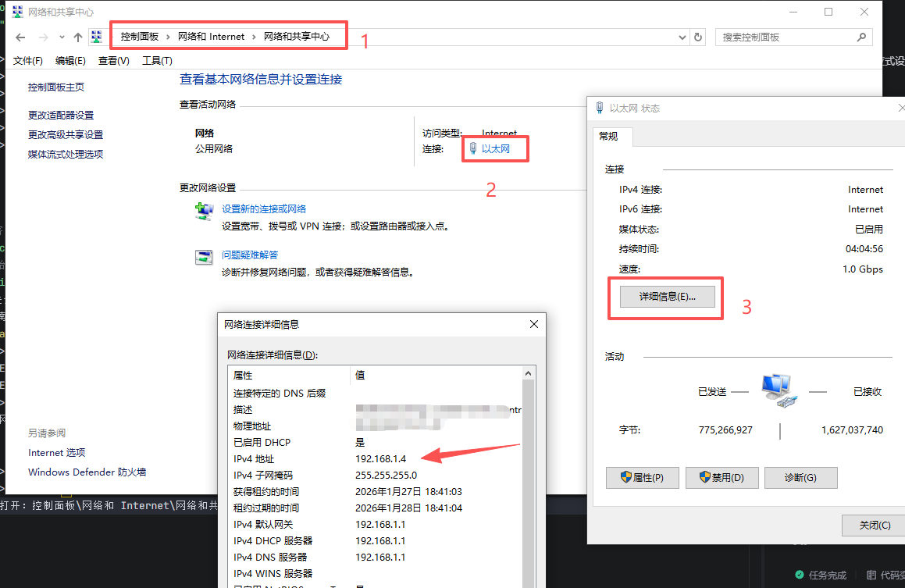Click the 任务完成 status check icon
The height and width of the screenshot is (588, 905).
[800, 575]
